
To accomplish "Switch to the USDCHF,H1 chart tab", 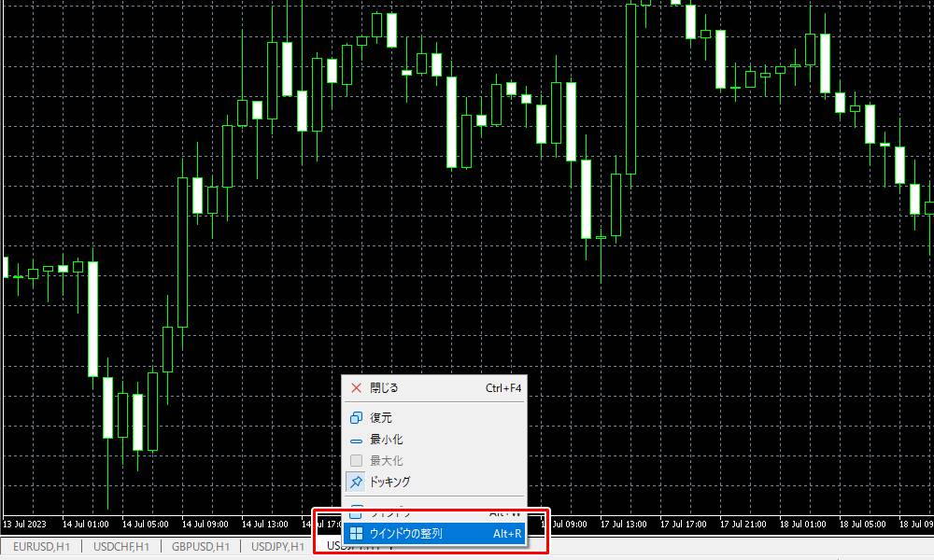I will tap(120, 547).
